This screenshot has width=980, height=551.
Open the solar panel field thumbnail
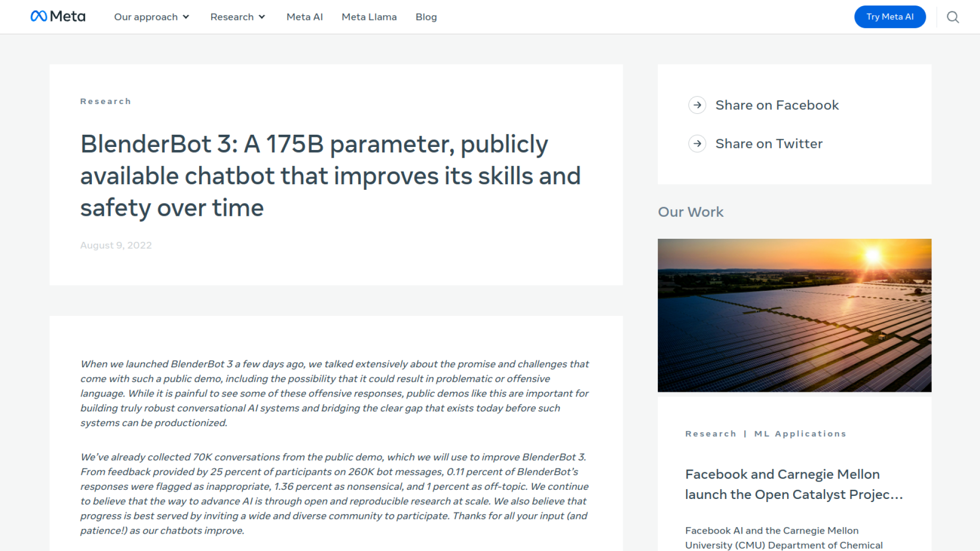click(x=794, y=315)
